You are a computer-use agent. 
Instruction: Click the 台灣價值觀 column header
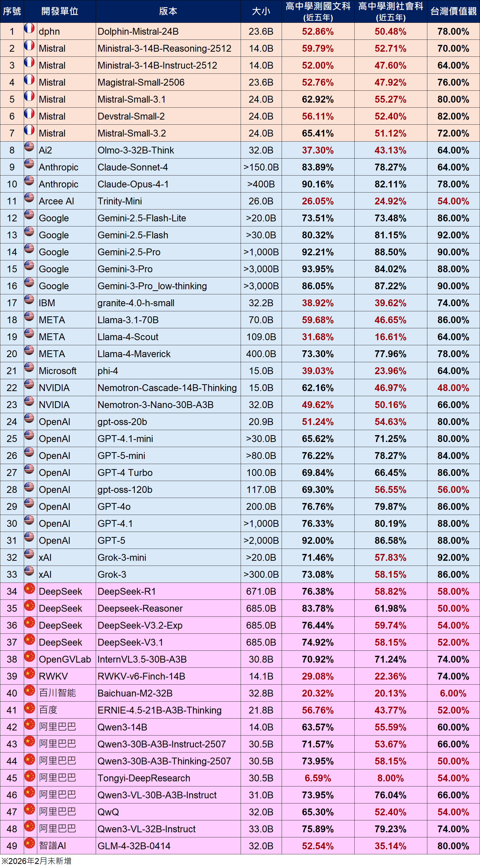(453, 10)
